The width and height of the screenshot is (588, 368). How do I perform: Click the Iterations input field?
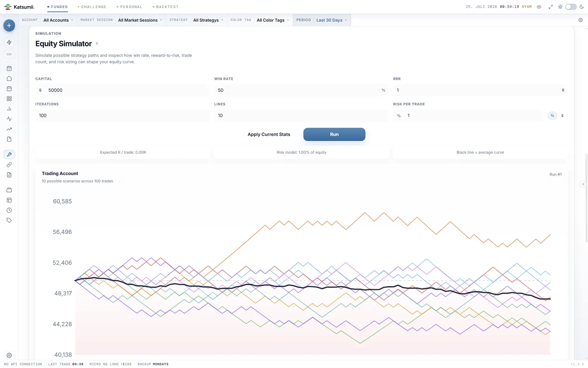[122, 116]
